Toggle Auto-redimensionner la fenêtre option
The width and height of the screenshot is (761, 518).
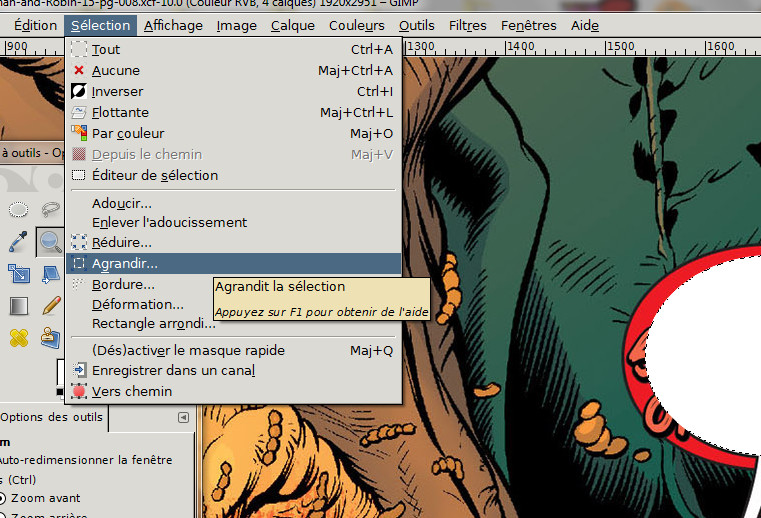[x=86, y=460]
